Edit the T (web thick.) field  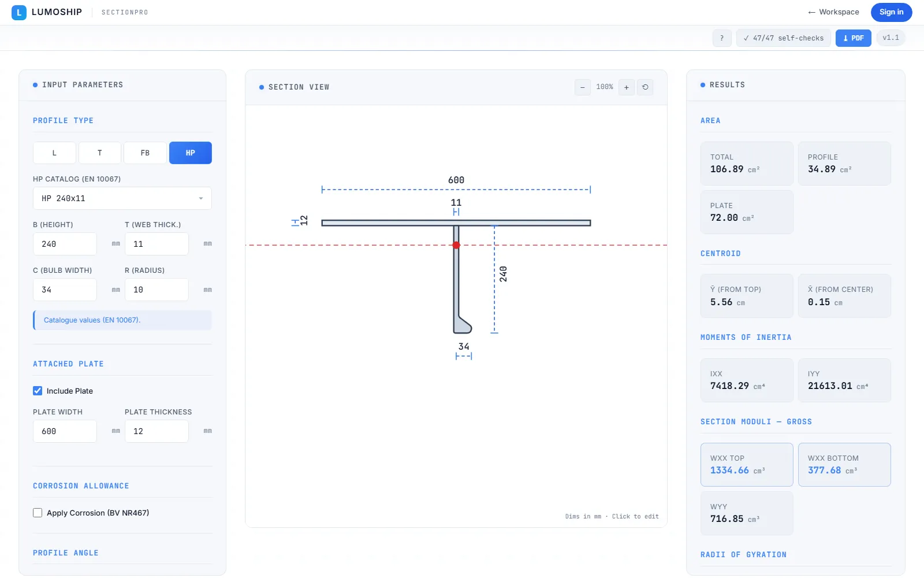157,244
